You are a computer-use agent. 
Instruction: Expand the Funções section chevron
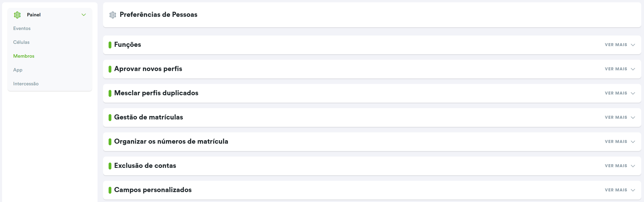pyautogui.click(x=633, y=45)
